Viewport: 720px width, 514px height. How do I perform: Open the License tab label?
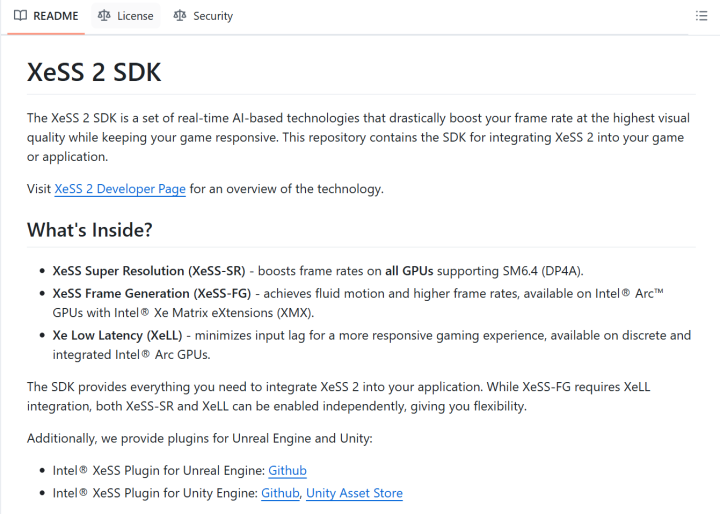tap(135, 16)
